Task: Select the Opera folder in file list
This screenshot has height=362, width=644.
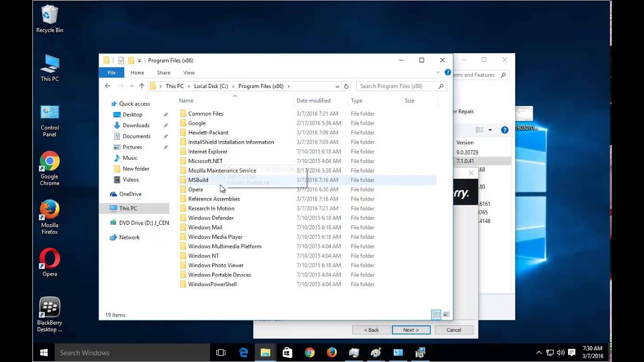Action: click(x=195, y=190)
